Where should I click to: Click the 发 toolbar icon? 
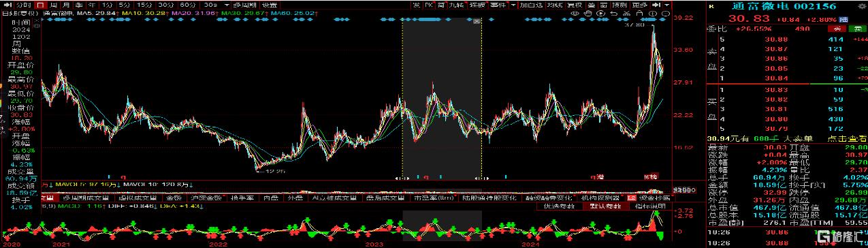(x=417, y=5)
